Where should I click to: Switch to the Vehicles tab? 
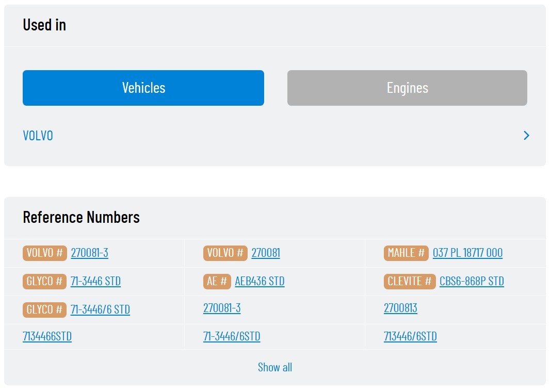click(x=143, y=88)
